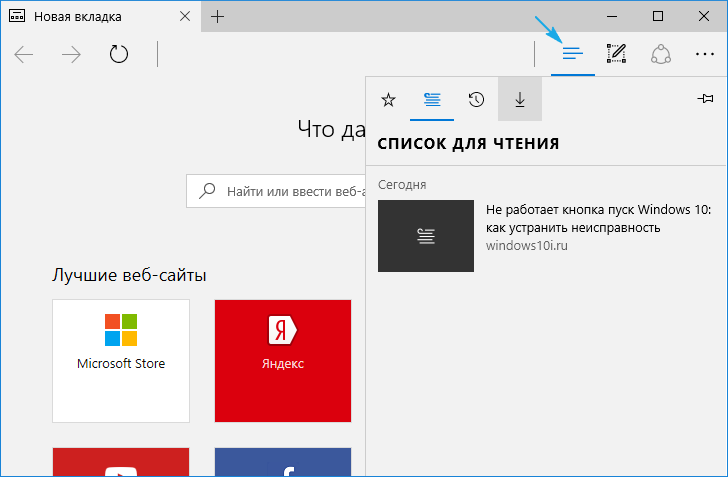The image size is (728, 477).
Task: Pin the hub panel with the pin icon
Action: tap(704, 99)
